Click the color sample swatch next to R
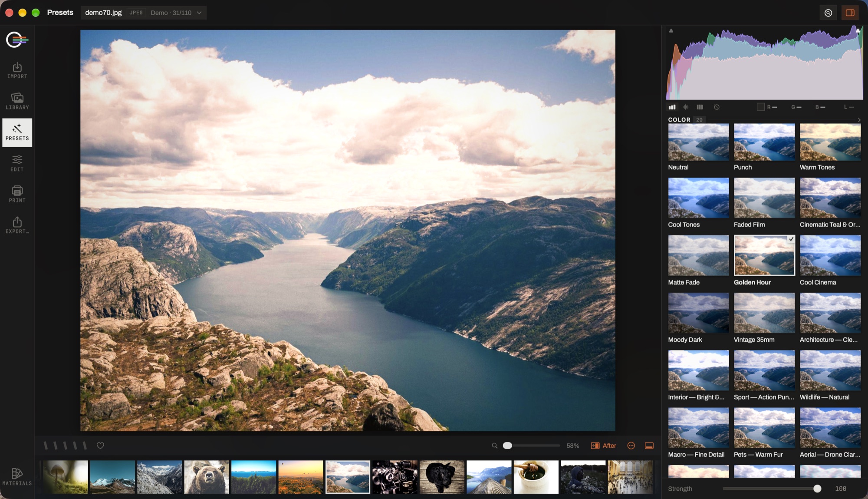This screenshot has height=499, width=868. coord(760,107)
